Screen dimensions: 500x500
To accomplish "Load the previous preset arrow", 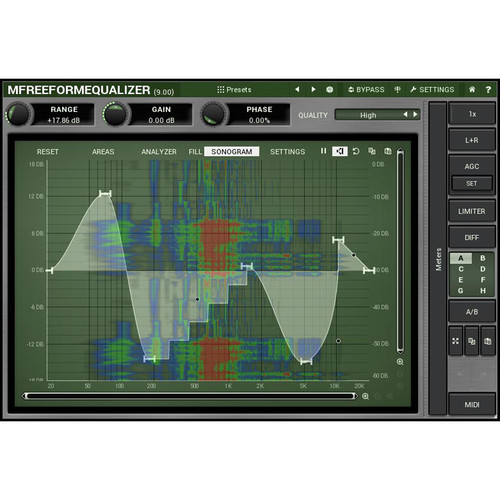I will pos(297,89).
